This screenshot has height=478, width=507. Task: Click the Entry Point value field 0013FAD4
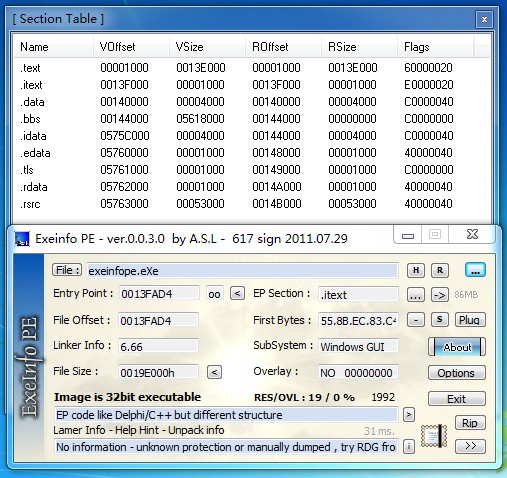tap(159, 294)
